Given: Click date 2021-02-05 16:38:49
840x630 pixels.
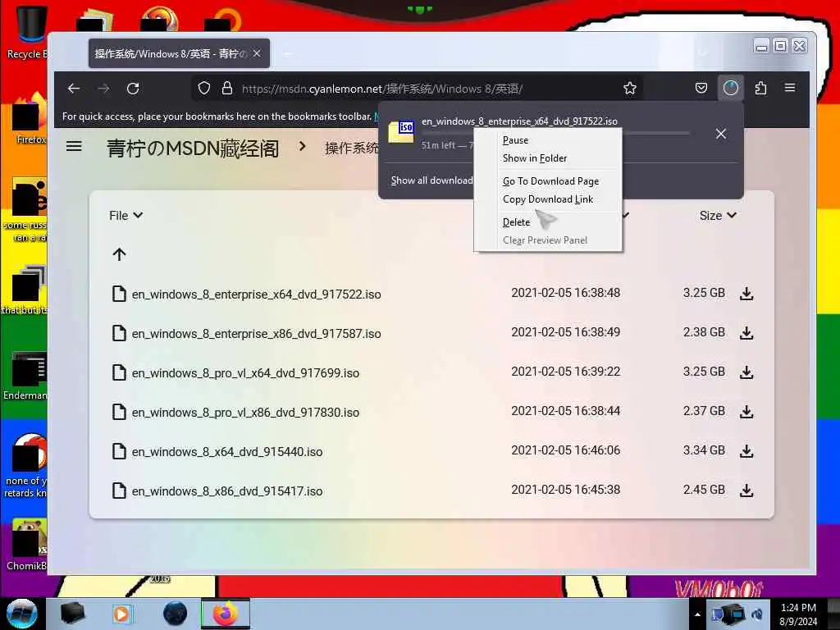Looking at the screenshot, I should 566,332.
